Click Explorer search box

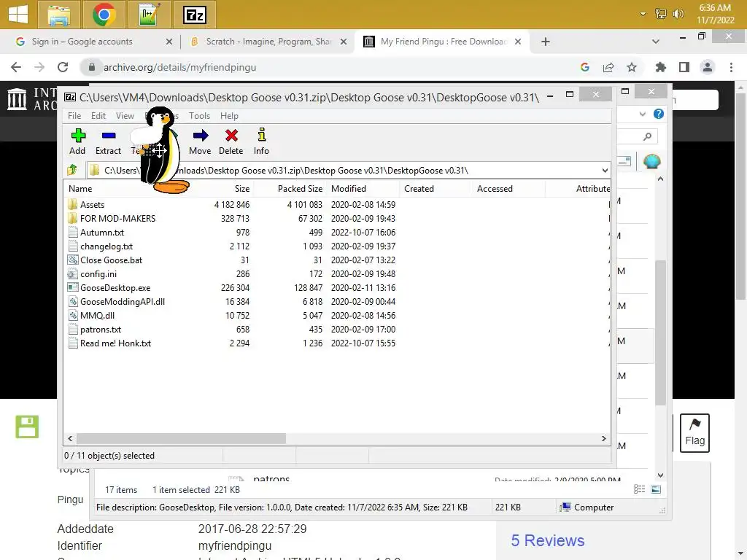(638, 136)
